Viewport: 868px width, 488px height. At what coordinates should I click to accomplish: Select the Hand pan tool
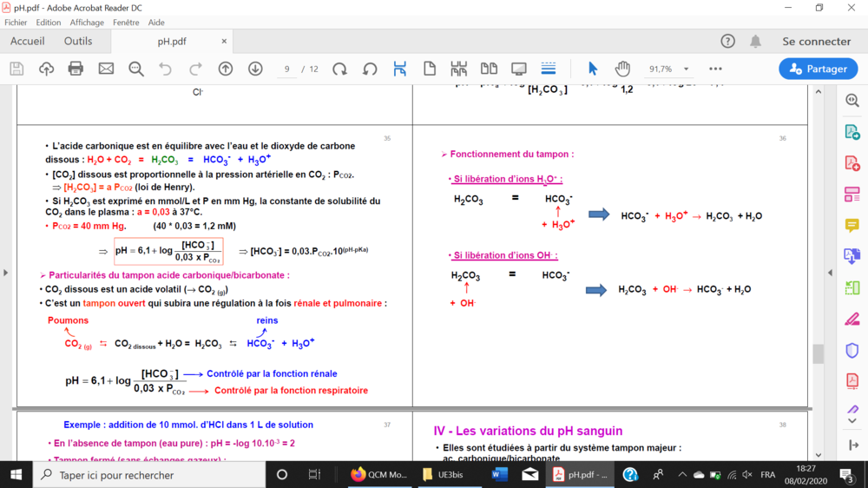622,69
